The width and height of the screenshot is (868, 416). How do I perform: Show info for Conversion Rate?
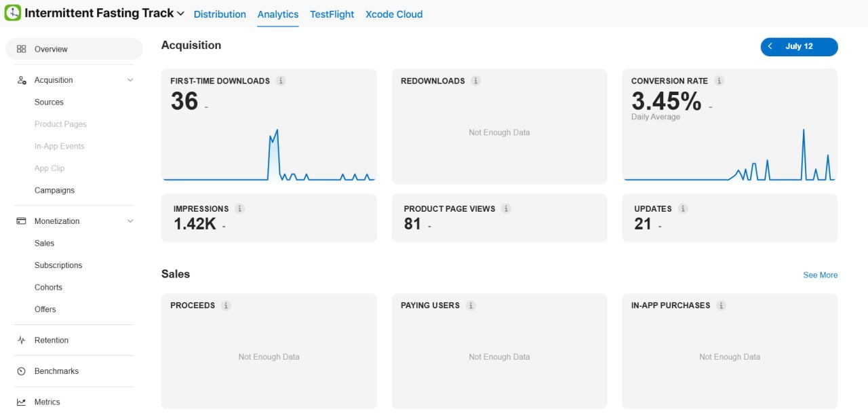pos(719,81)
